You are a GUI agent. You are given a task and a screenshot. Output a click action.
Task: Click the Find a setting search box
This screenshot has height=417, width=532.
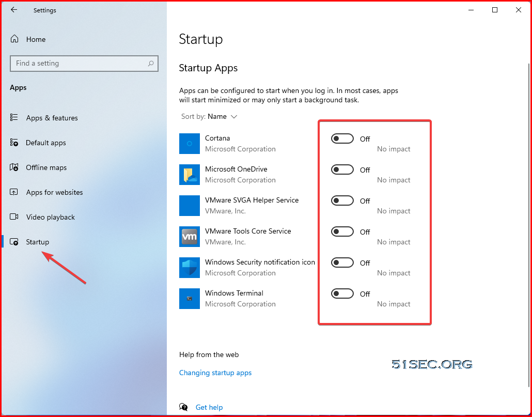[x=84, y=64]
